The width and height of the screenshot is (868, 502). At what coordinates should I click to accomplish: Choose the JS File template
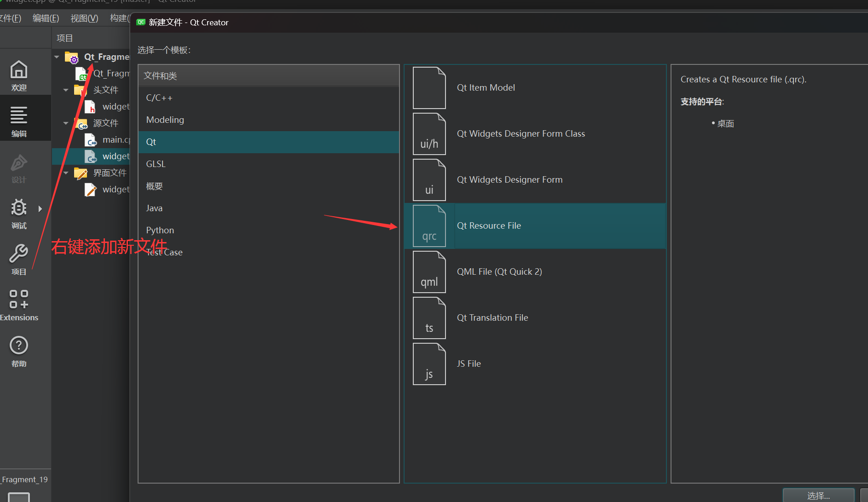pyautogui.click(x=535, y=364)
